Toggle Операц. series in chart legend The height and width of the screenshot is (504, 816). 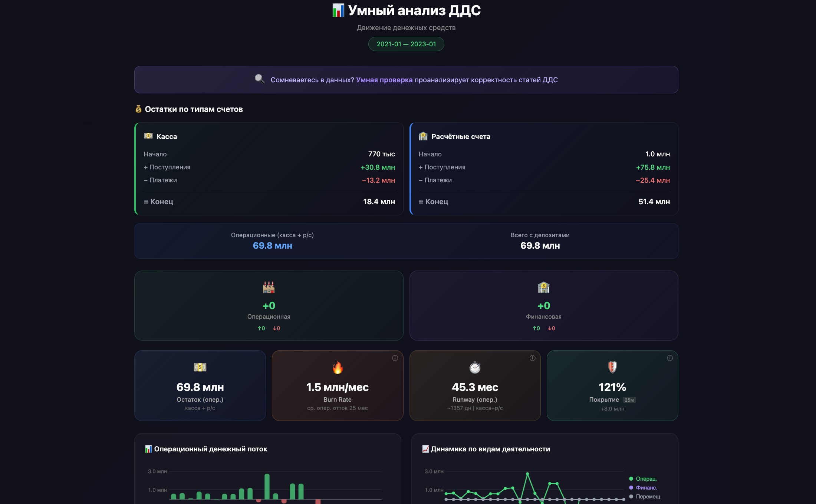(x=646, y=479)
